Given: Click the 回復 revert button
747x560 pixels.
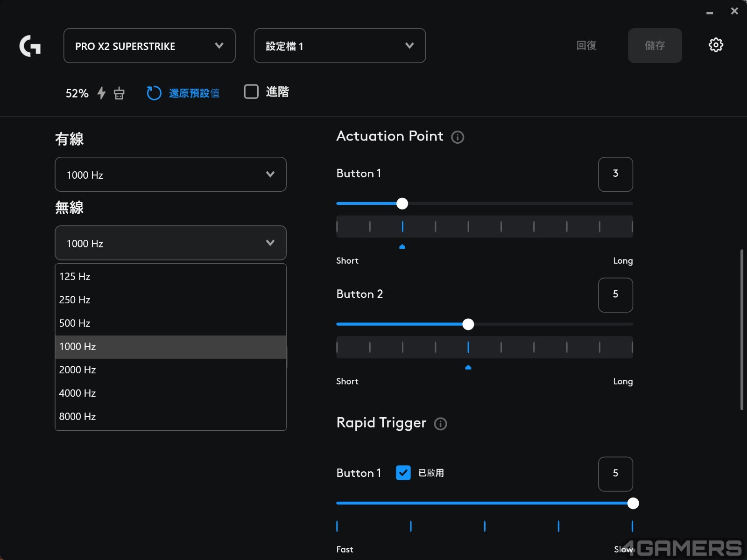Looking at the screenshot, I should click(x=586, y=46).
